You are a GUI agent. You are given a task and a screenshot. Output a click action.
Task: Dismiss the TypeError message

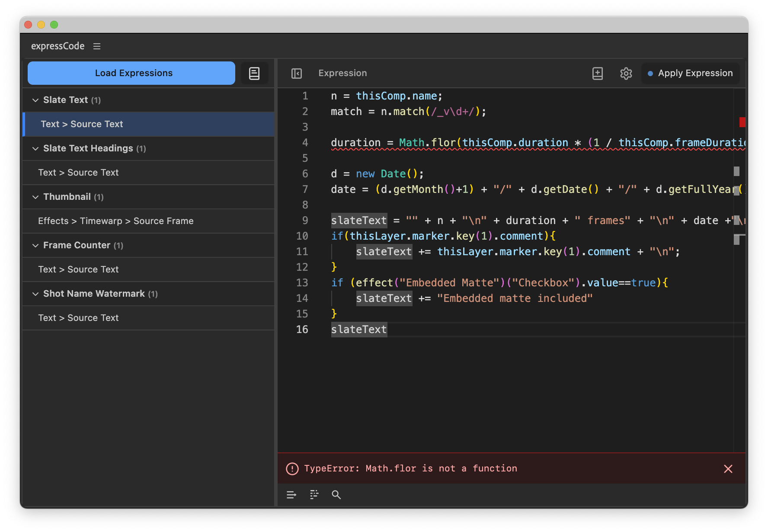(x=728, y=469)
